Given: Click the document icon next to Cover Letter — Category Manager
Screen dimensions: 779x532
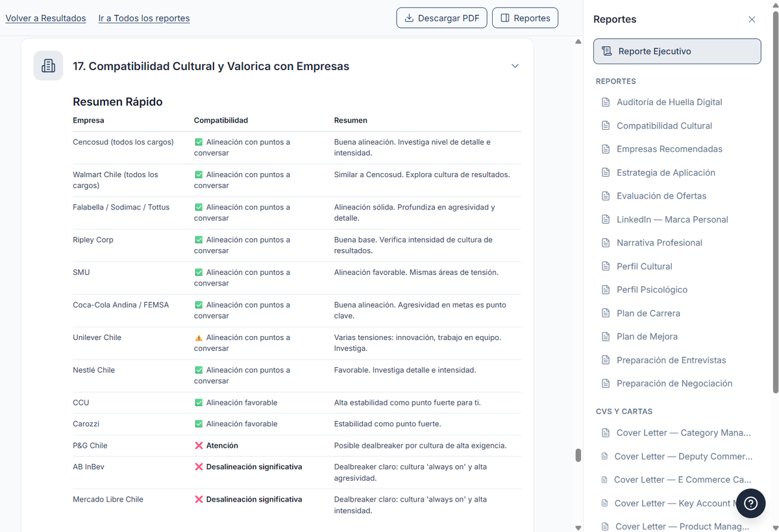Looking at the screenshot, I should pos(606,433).
